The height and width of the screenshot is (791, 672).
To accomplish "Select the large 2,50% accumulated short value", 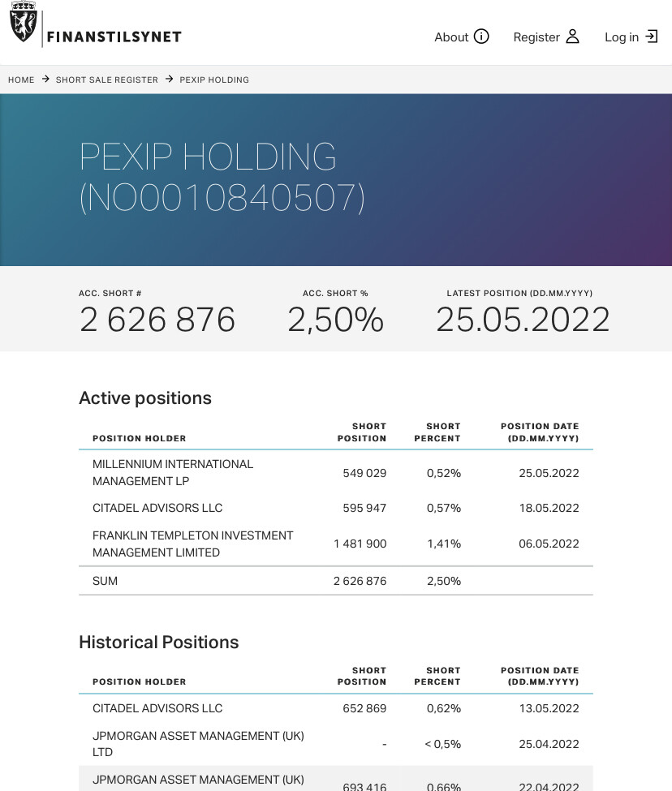I will 335,320.
